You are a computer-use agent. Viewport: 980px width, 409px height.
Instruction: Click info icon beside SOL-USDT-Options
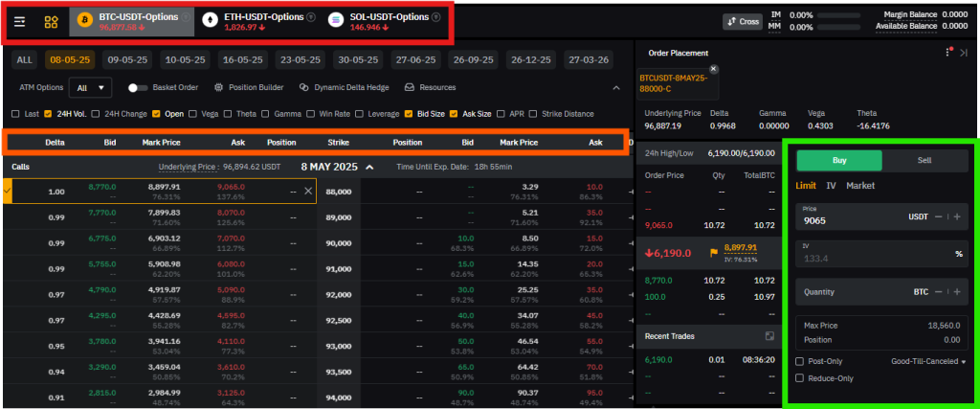[x=436, y=17]
